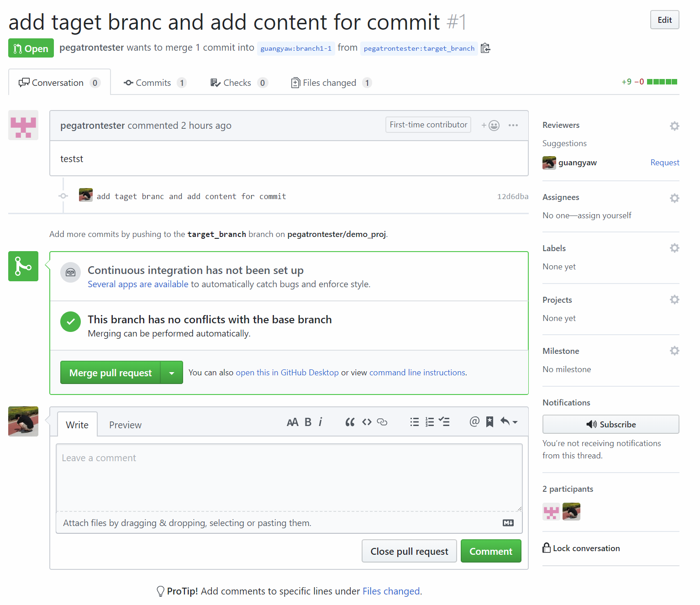Open the Preview tab of the comment box
The width and height of the screenshot is (700, 605).
pyautogui.click(x=125, y=425)
